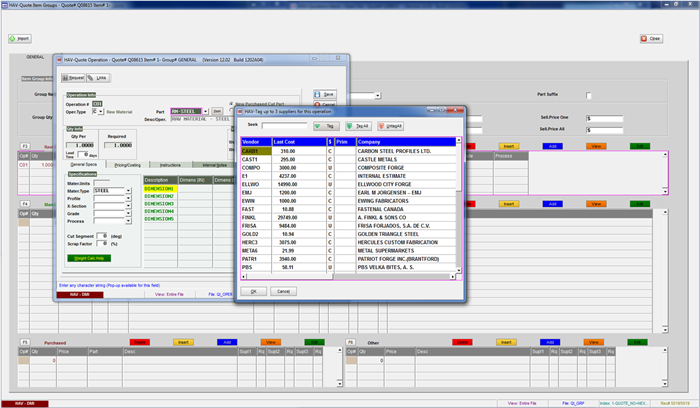
Task: Switch to the Pricing/Costing tab
Action: pyautogui.click(x=127, y=165)
